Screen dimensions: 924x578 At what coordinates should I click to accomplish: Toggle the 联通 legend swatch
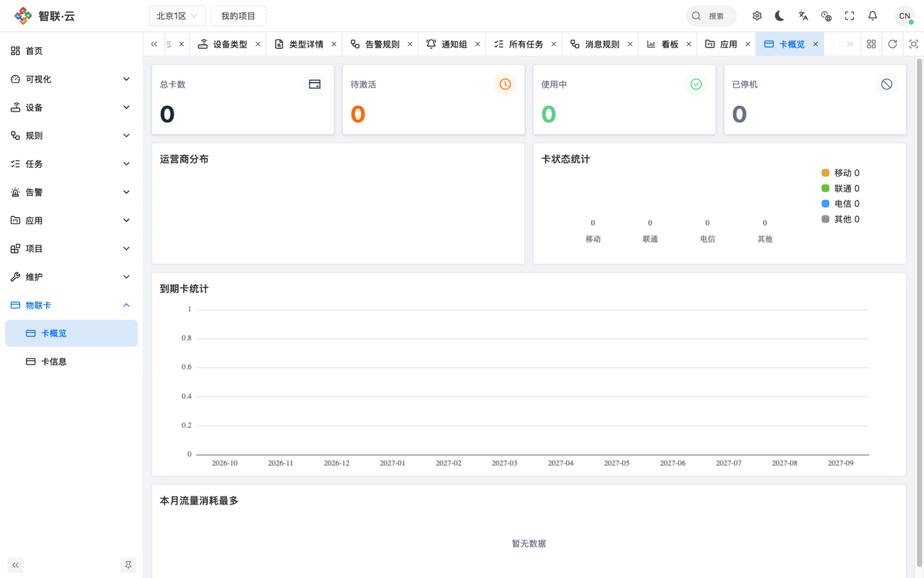click(x=825, y=188)
